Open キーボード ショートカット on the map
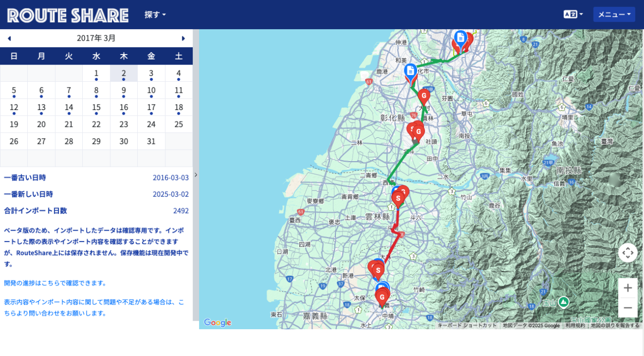The image size is (644, 356). [467, 325]
